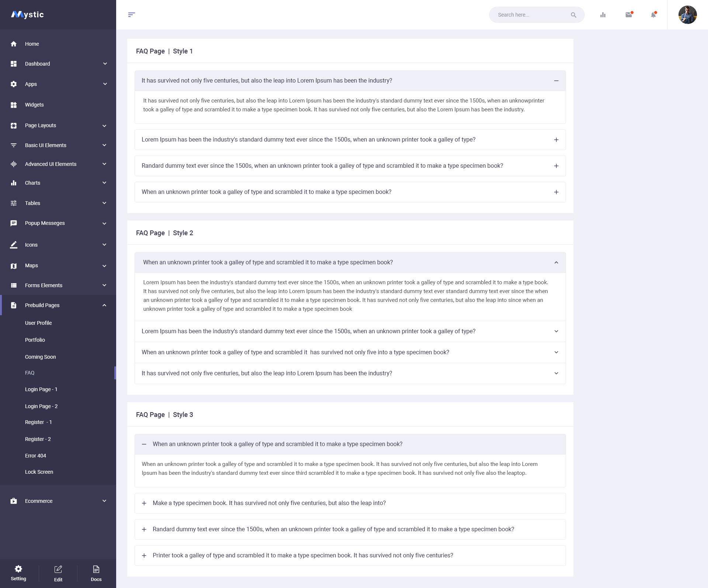Select 'Login Page - 1' in the sidebar
This screenshot has height=588, width=708.
point(41,389)
